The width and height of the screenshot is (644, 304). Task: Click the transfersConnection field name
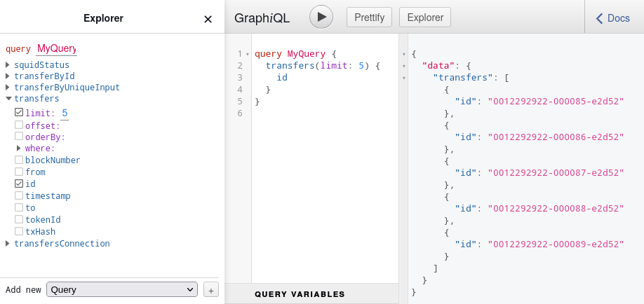(x=62, y=244)
